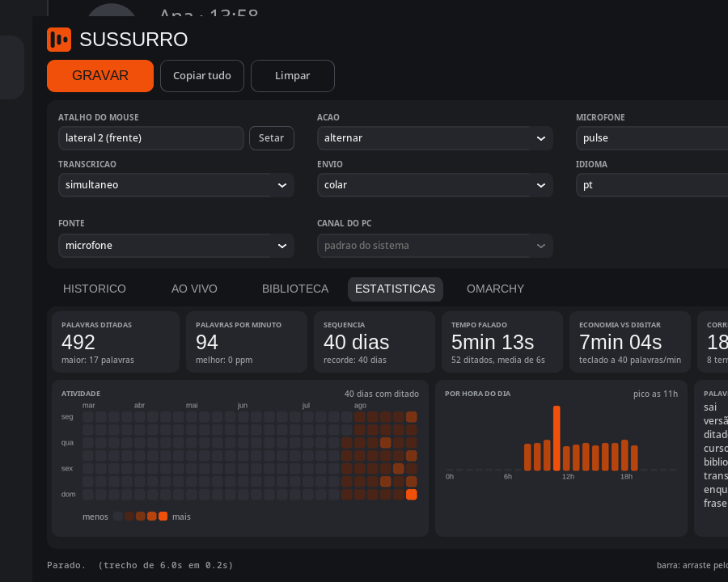The height and width of the screenshot is (582, 728).
Task: Click the tallest 11h bar in hourly chart
Action: (x=557, y=438)
